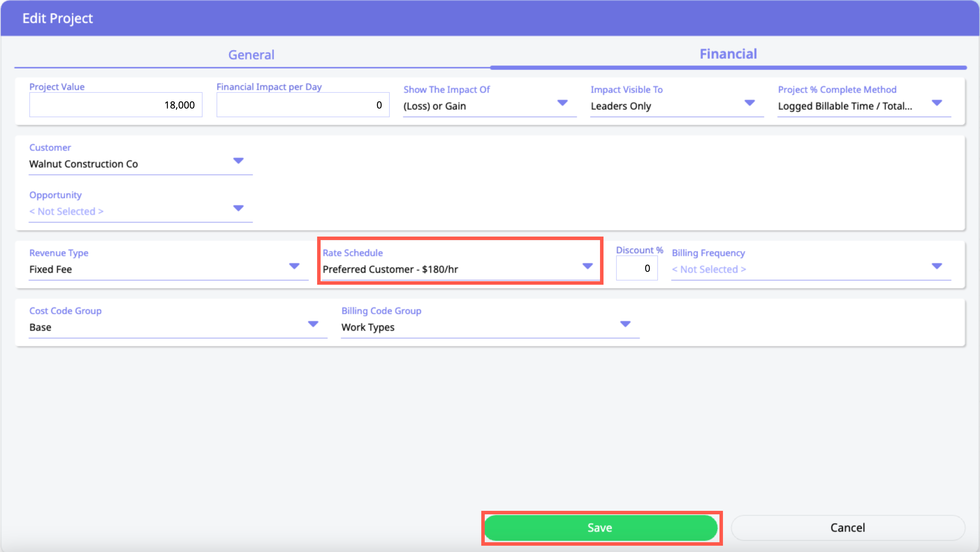Open the Opportunity dropdown

point(140,211)
